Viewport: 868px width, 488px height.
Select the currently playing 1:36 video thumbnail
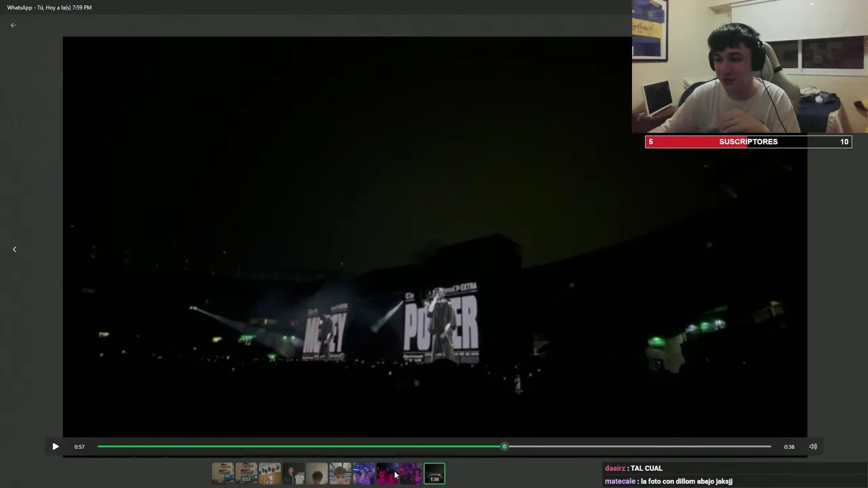(435, 473)
